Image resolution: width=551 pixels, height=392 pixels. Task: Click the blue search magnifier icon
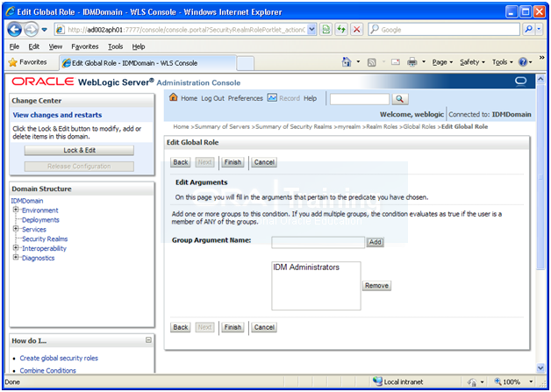[528, 30]
